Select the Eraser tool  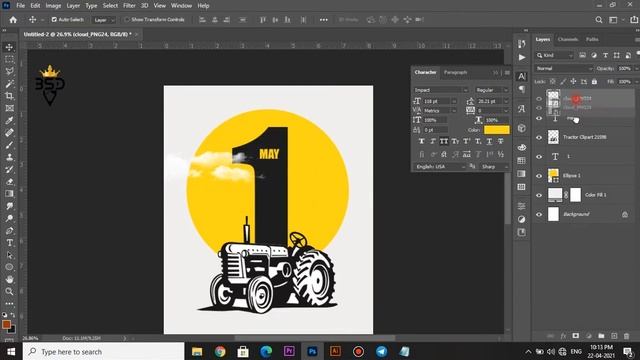pyautogui.click(x=9, y=182)
